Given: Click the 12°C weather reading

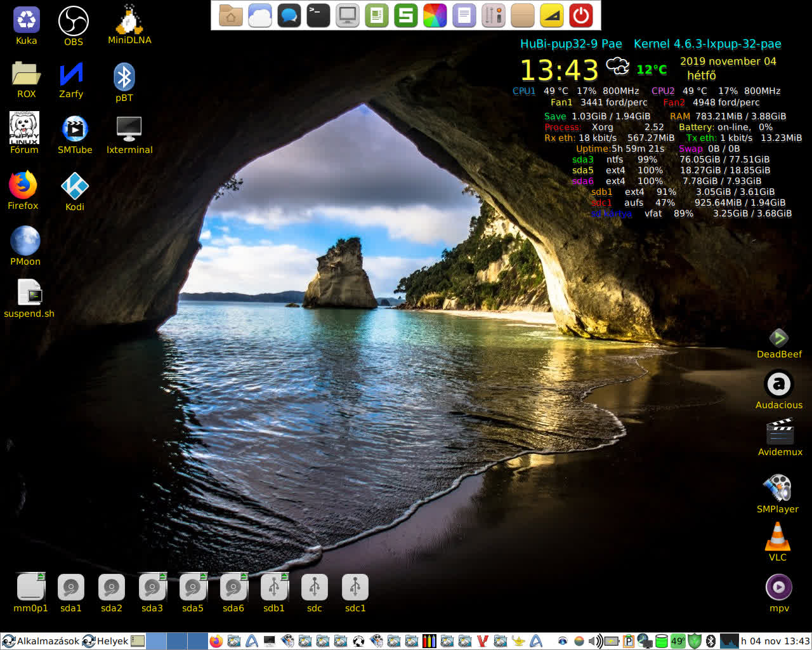Looking at the screenshot, I should [x=652, y=69].
